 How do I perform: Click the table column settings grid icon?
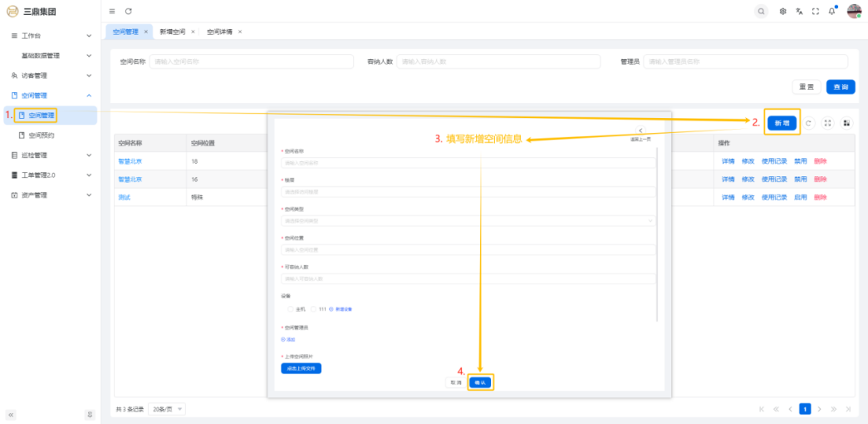pyautogui.click(x=846, y=123)
